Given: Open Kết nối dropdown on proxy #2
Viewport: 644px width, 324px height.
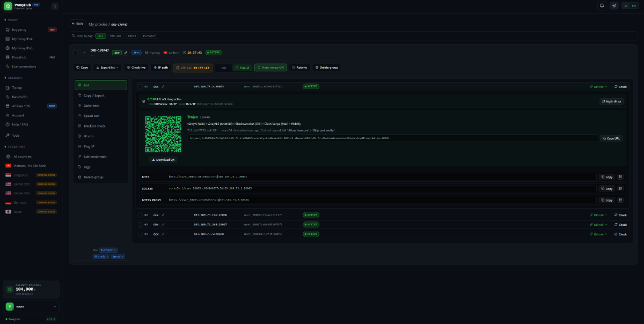Looking at the screenshot, I should [x=598, y=215].
